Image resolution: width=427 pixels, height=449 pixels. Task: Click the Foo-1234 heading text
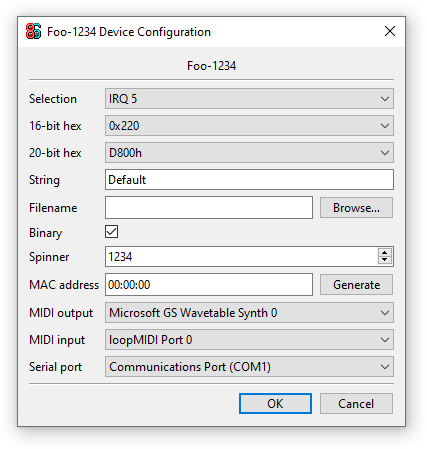pyautogui.click(x=211, y=66)
